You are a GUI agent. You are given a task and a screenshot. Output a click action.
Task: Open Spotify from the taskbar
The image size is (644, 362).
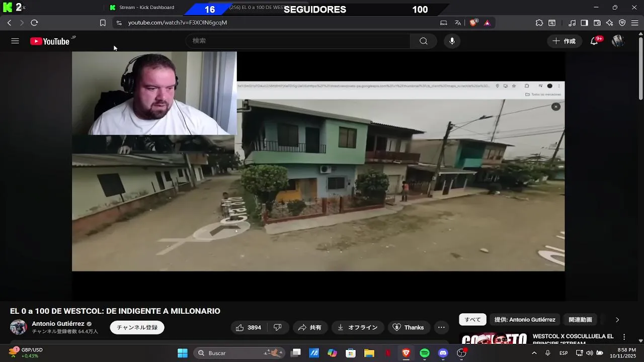click(425, 353)
